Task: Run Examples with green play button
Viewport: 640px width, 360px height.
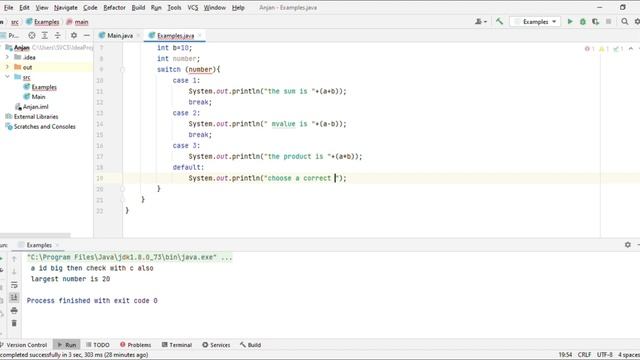Action: pyautogui.click(x=570, y=22)
